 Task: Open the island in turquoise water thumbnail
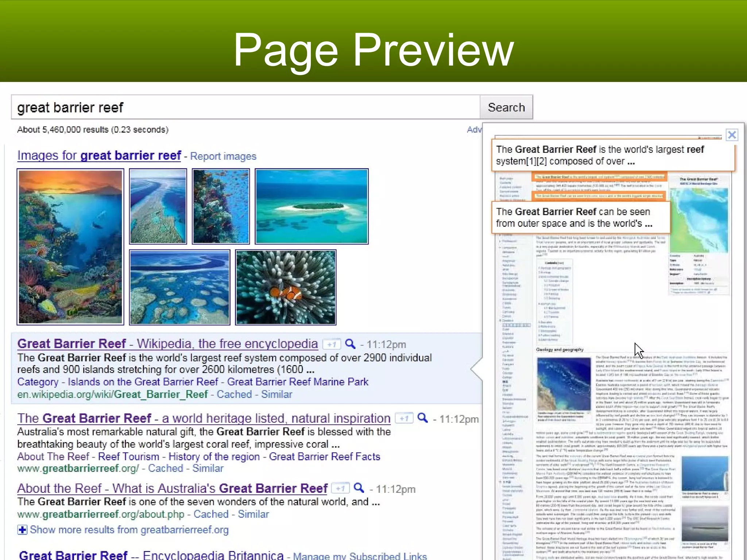coord(311,206)
